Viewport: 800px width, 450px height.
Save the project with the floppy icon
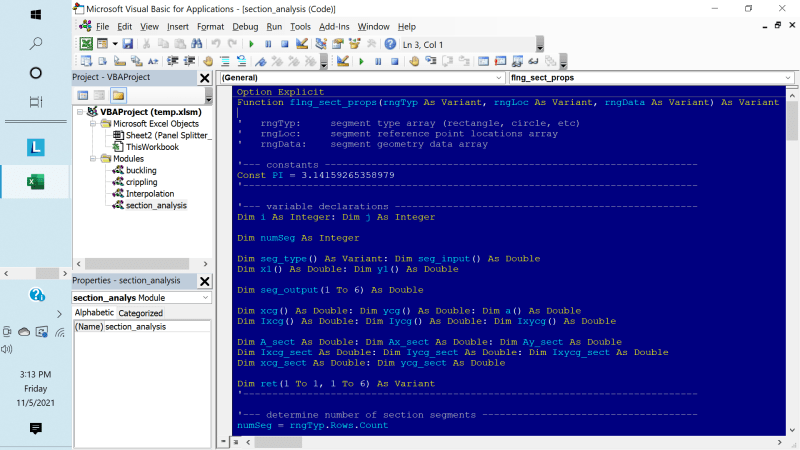pyautogui.click(x=128, y=44)
